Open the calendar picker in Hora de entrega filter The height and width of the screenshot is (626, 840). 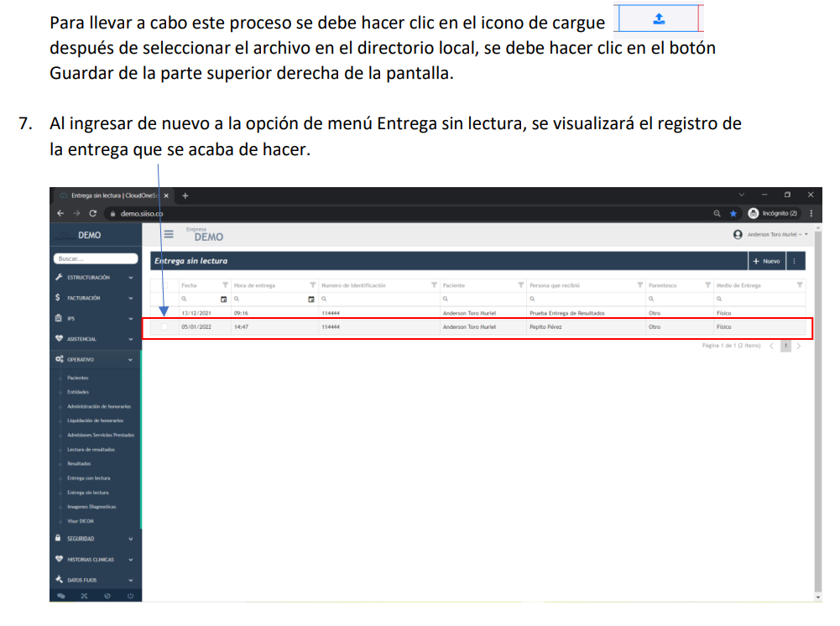pyautogui.click(x=311, y=299)
